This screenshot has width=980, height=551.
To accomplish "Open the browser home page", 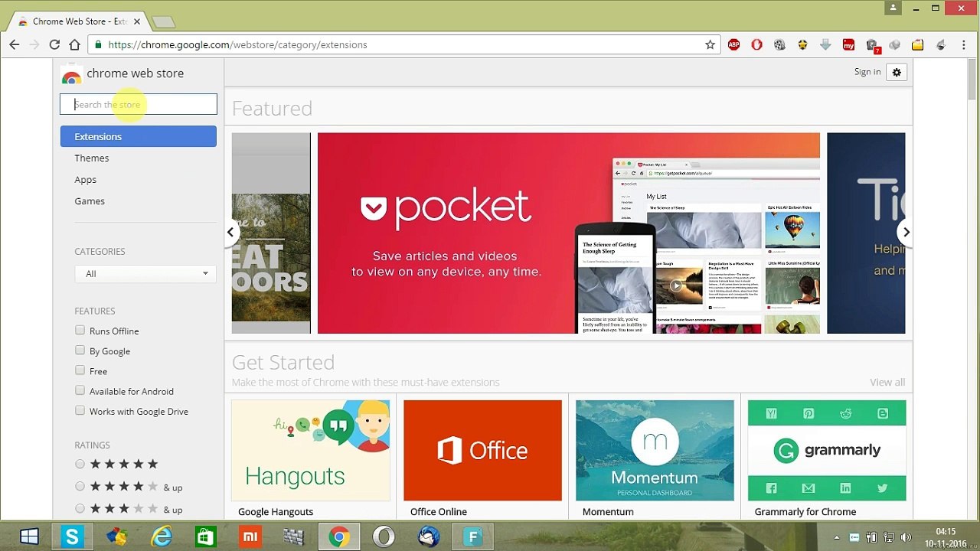I will [74, 45].
